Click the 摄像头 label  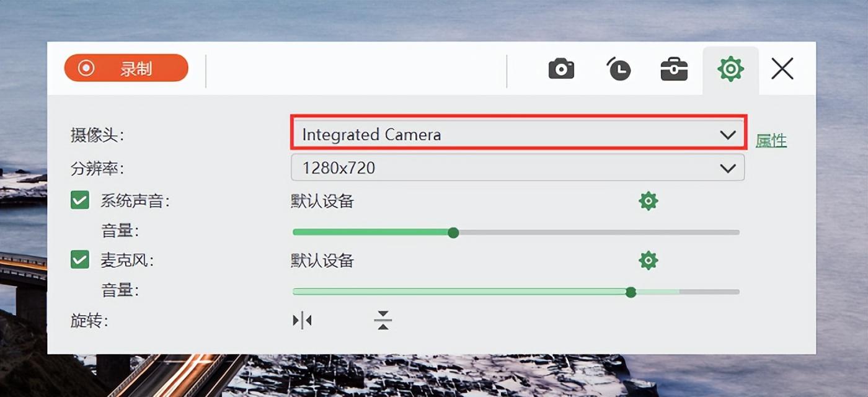coord(97,135)
